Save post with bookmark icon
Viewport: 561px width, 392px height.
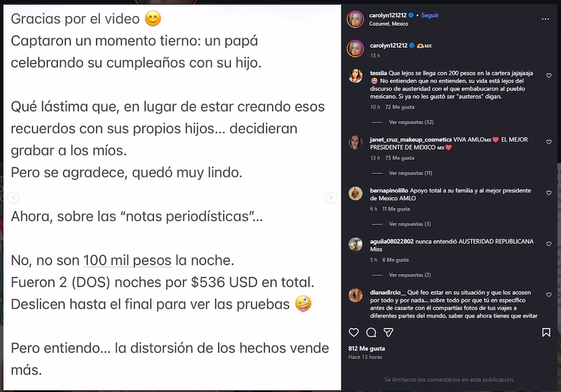pos(546,333)
